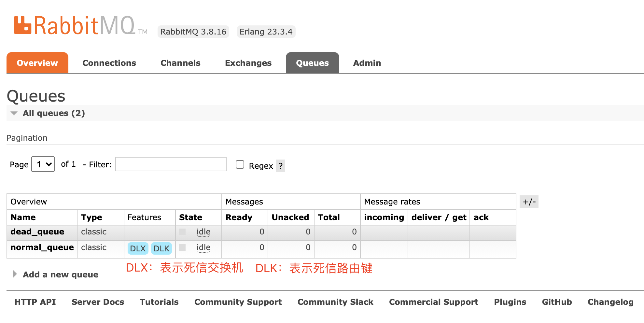Select the Queues tab
Screen dimensions: 644x323
click(312, 63)
